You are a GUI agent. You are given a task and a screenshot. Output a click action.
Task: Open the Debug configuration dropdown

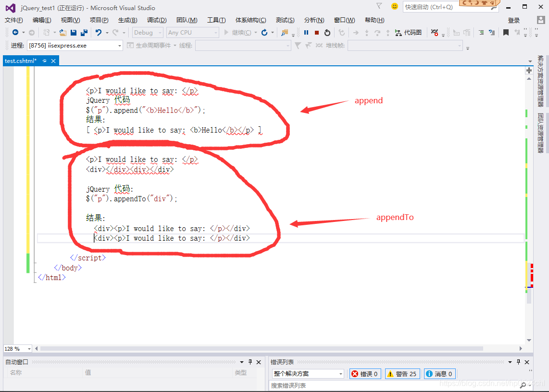(x=148, y=33)
